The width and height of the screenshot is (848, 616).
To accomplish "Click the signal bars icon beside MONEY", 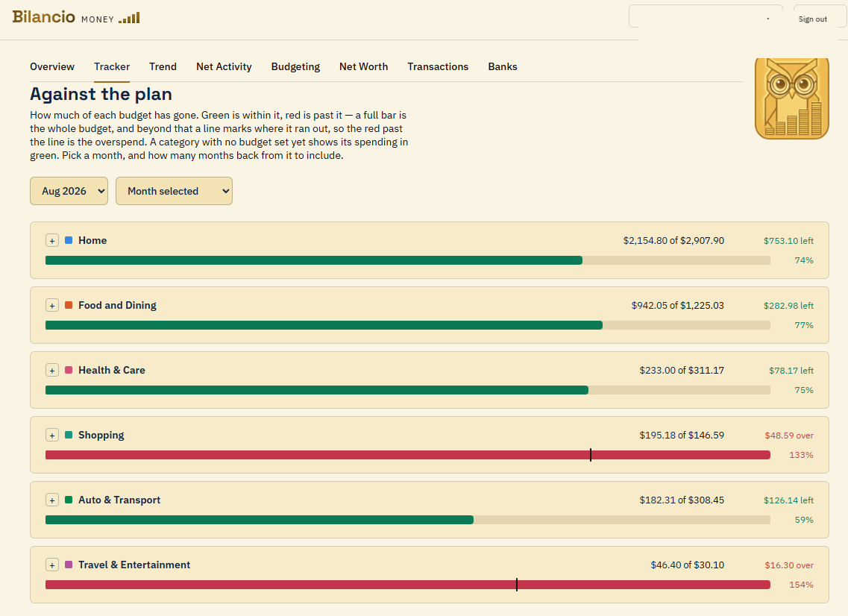I will tap(129, 18).
